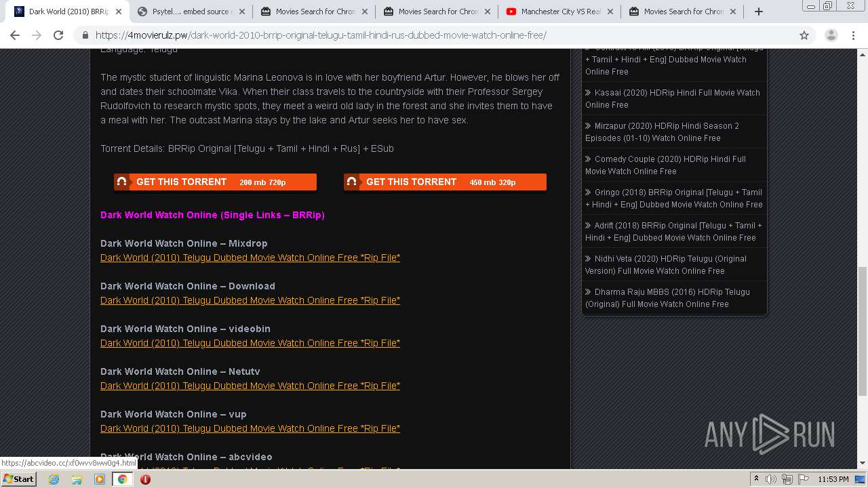
Task: Switch to first Movies Search for Chron tab
Action: tap(315, 12)
